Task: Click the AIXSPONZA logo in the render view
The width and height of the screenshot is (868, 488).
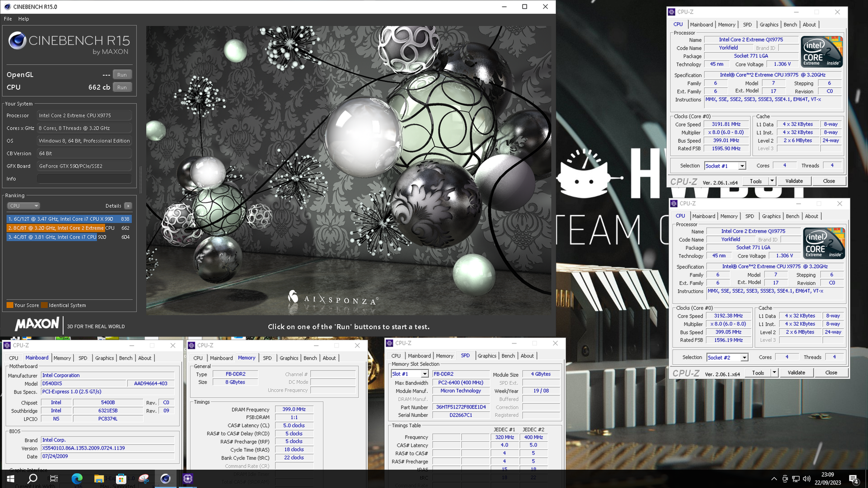Action: (x=333, y=298)
